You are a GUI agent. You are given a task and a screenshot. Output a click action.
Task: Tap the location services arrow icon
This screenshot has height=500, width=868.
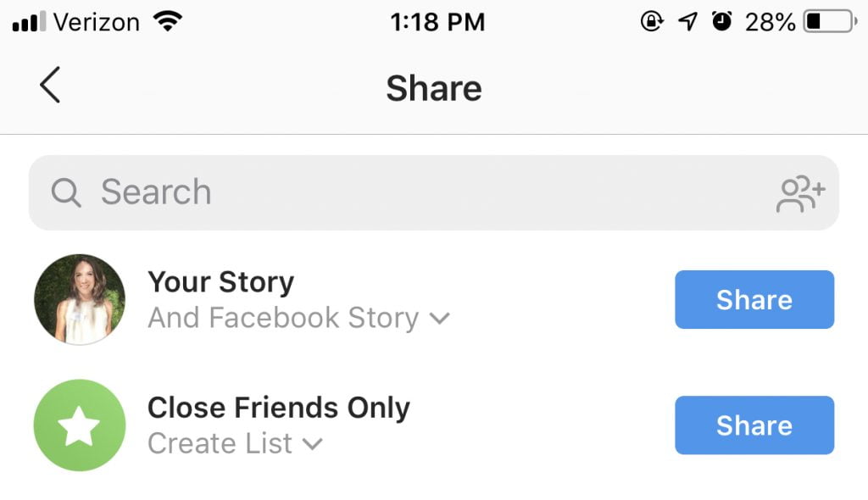tap(687, 22)
